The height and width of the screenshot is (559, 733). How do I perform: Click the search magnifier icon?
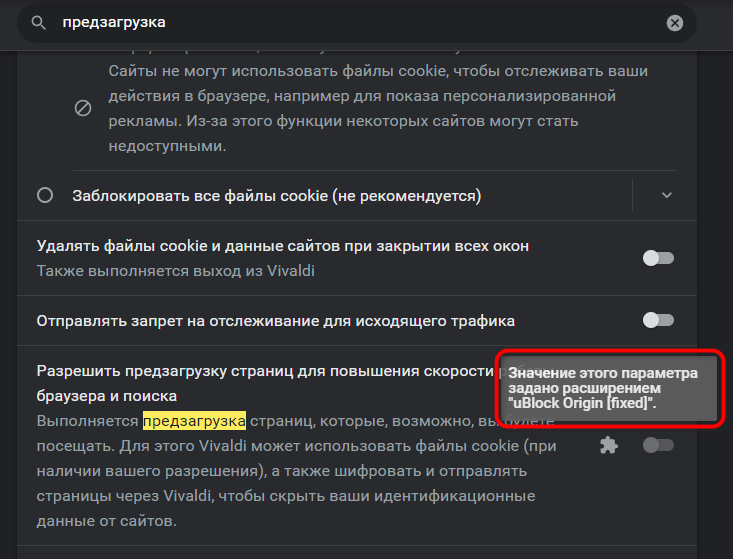38,22
